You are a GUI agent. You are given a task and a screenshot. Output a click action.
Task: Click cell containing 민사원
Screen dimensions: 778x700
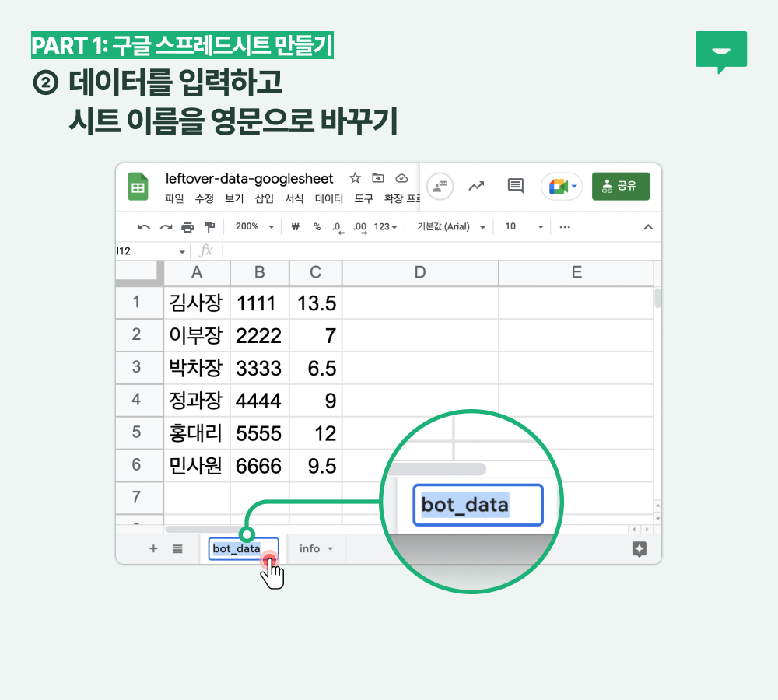(x=197, y=466)
